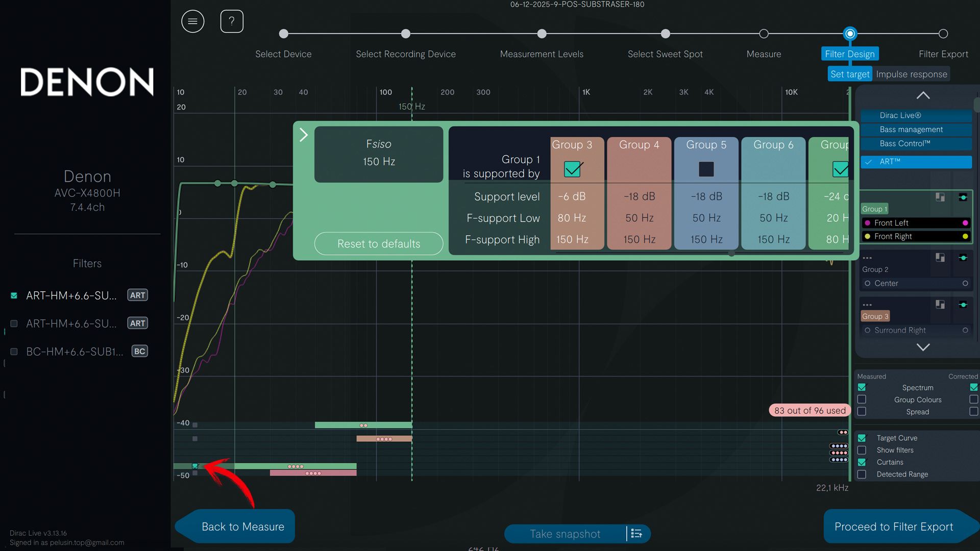Click the question mark help icon
The height and width of the screenshot is (551, 980).
(231, 21)
